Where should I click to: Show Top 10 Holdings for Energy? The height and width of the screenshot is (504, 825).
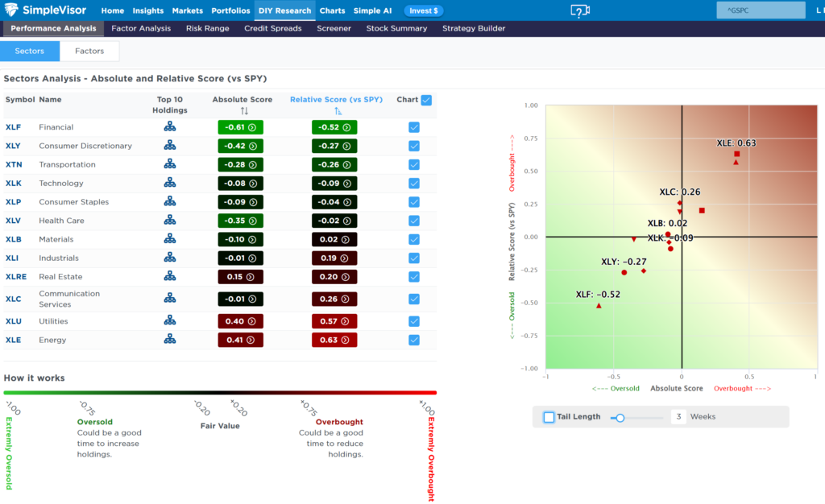169,340
